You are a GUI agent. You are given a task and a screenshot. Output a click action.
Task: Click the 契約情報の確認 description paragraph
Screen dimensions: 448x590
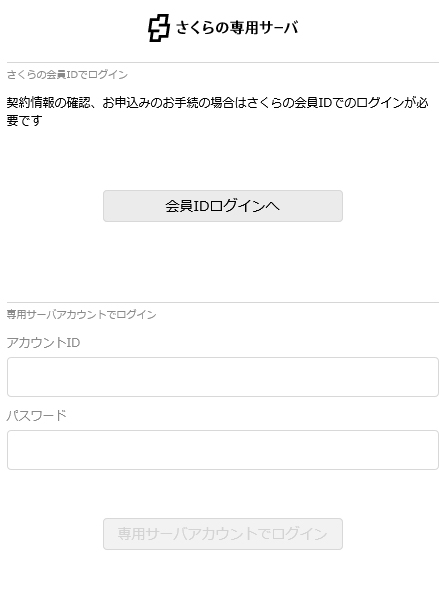point(218,111)
